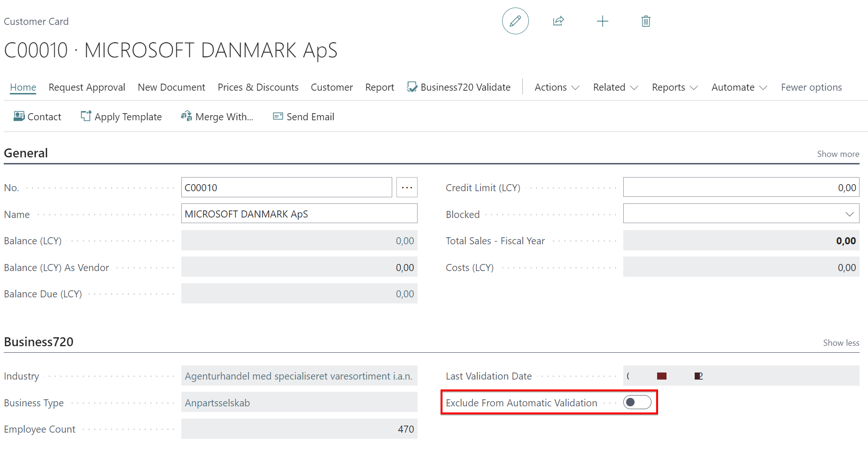Screen dimensions: 868x466
Task: Click the Business Type field Anpartsselskab
Action: point(299,403)
